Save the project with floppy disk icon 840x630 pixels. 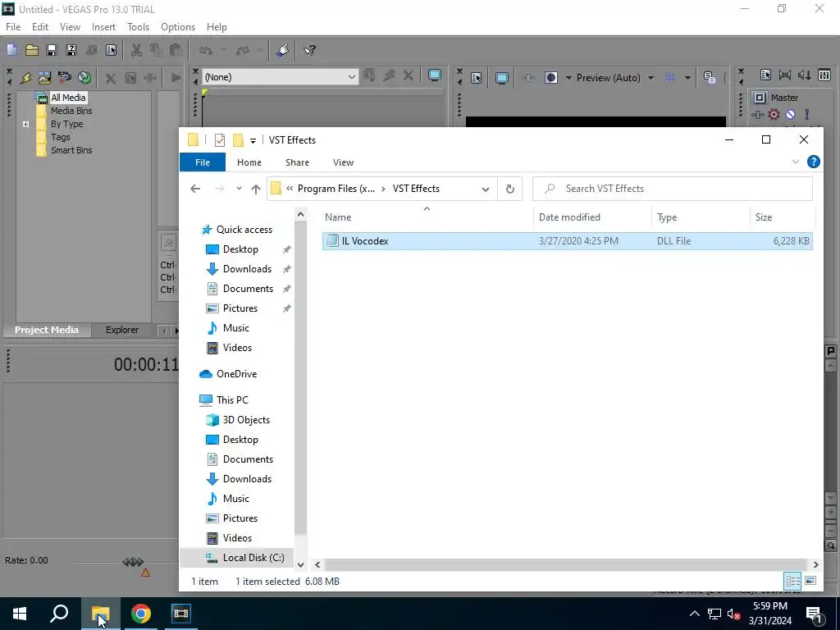click(x=52, y=50)
